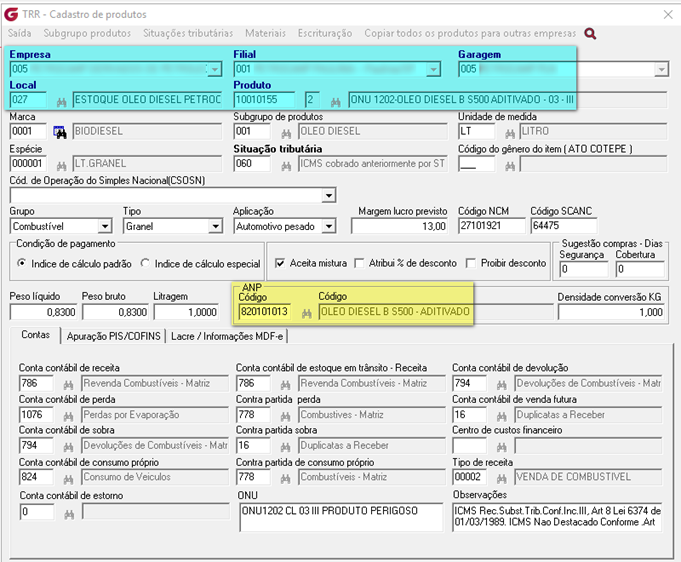
Task: Click the ONU text box
Action: tap(341, 517)
